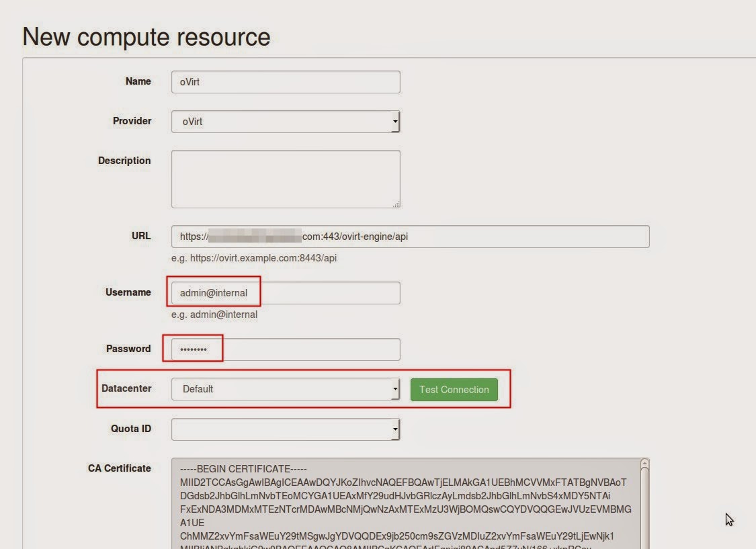Click the Name input field
756x549 pixels.
click(286, 82)
